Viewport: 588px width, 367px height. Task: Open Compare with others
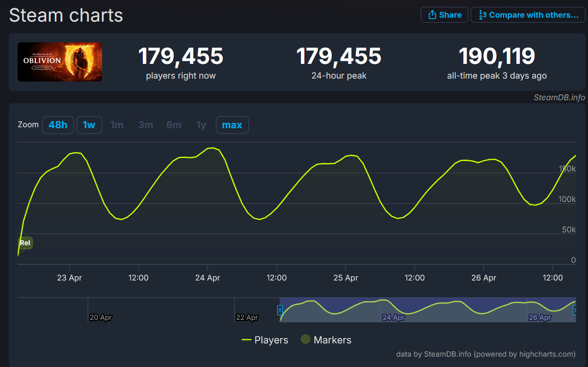coord(528,15)
